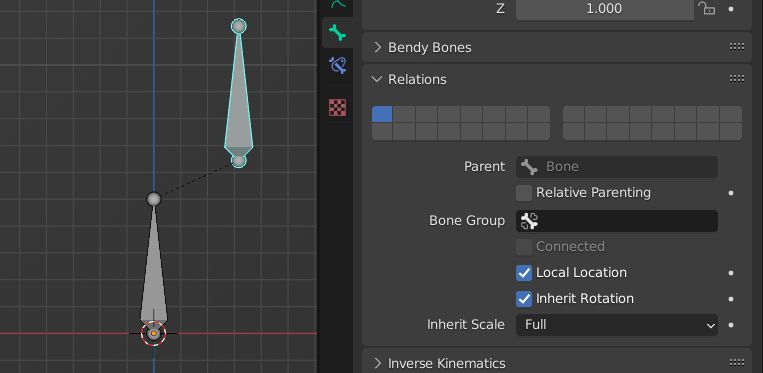Viewport: 763px width, 373px height.
Task: Click the Z scale value field
Action: [605, 9]
